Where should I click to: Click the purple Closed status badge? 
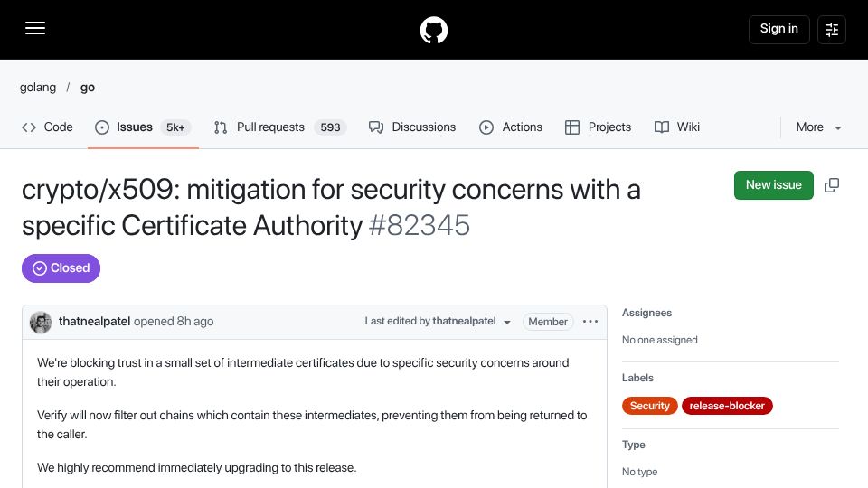pyautogui.click(x=61, y=268)
